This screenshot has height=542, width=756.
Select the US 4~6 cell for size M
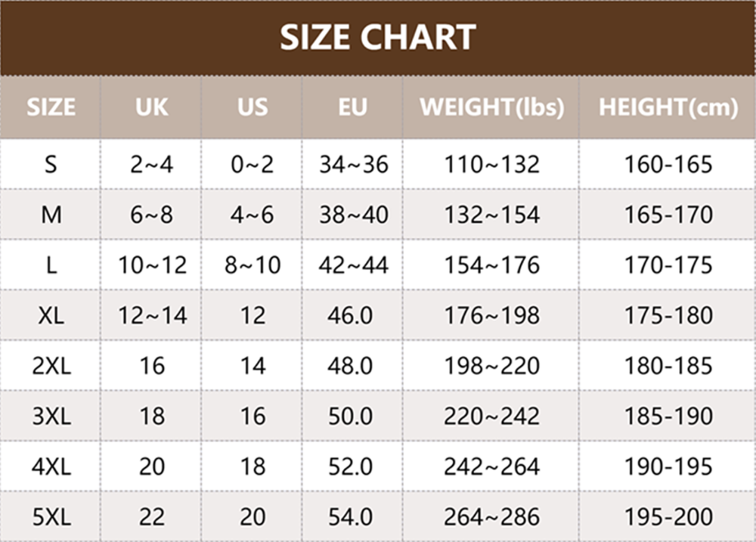[252, 215]
